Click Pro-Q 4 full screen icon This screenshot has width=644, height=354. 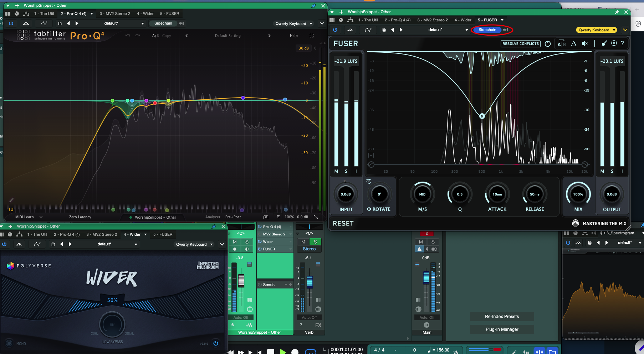coord(311,36)
